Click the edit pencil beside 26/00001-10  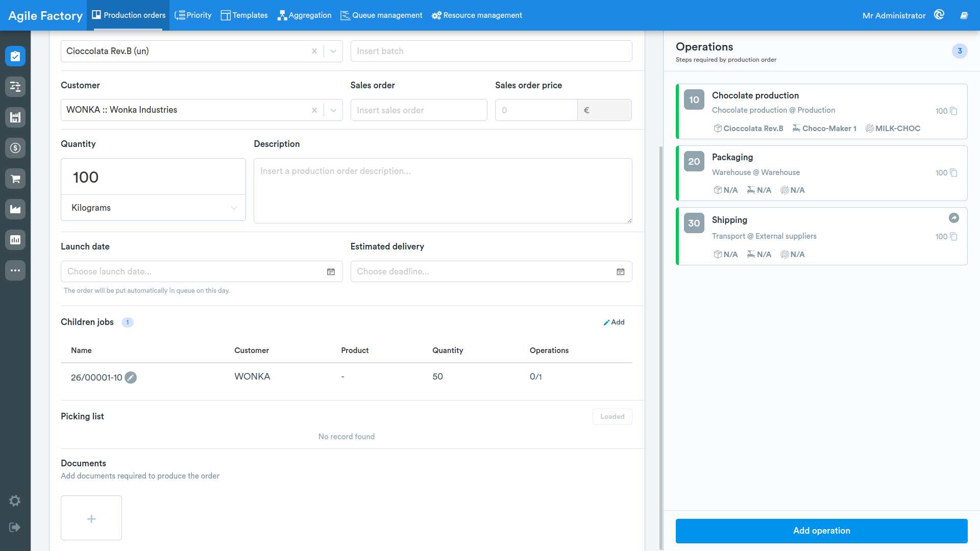pos(131,378)
